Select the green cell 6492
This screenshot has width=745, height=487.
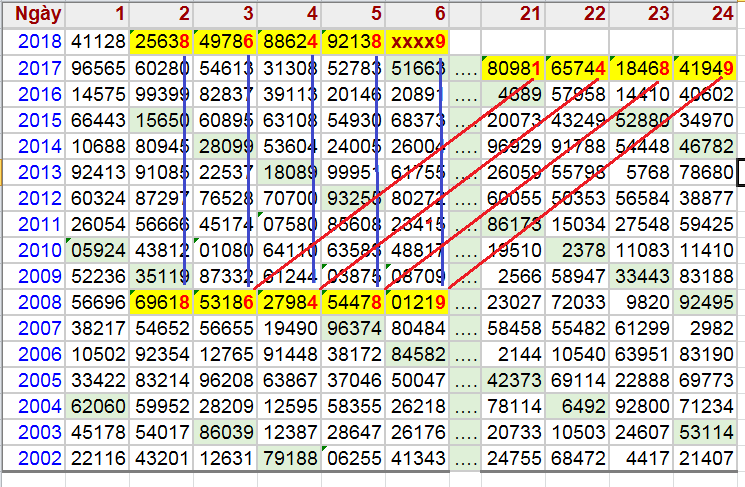pyautogui.click(x=578, y=406)
